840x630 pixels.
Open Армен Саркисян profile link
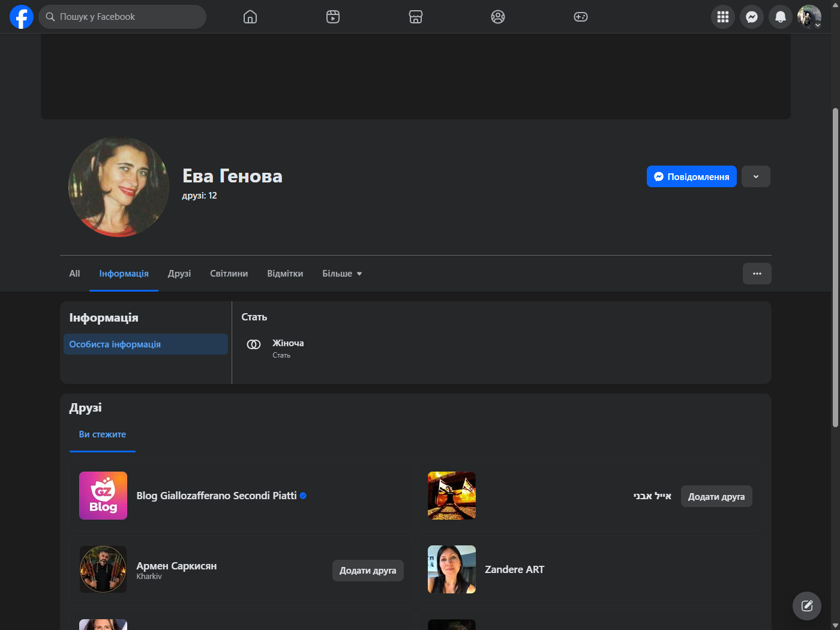tap(176, 566)
